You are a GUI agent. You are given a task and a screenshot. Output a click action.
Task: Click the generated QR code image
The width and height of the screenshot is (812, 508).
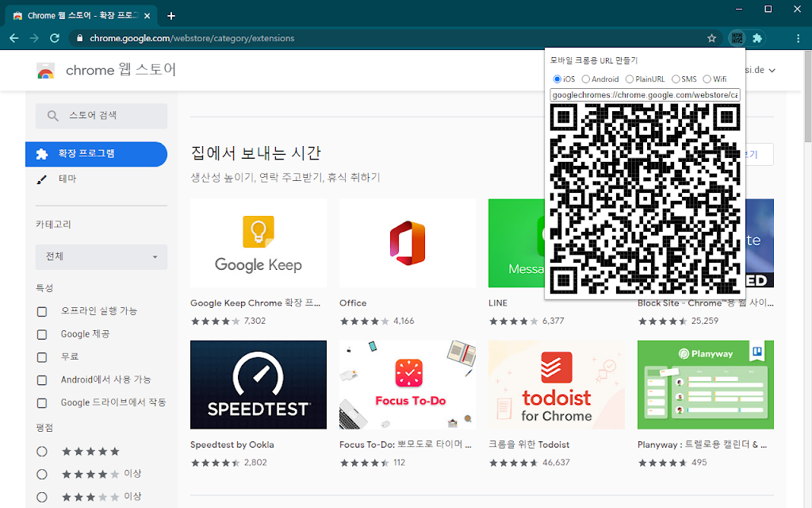point(645,198)
